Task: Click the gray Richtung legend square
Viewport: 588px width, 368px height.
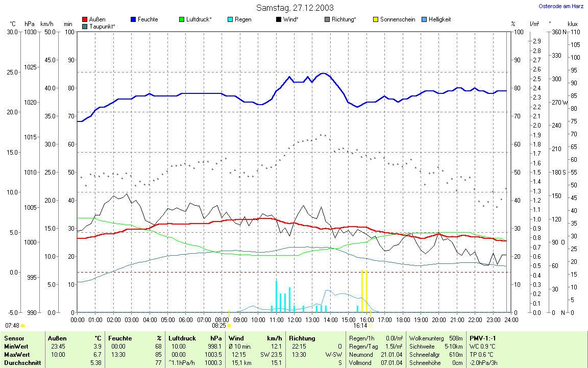Action: point(327,19)
